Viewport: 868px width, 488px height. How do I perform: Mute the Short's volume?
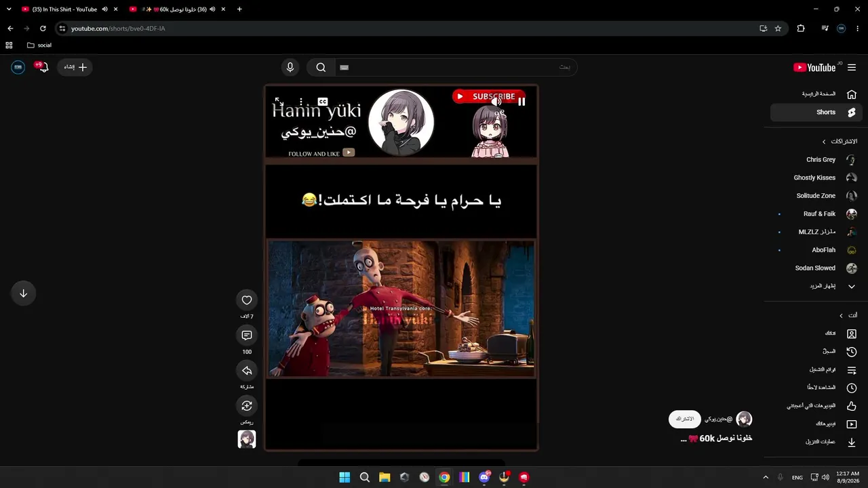pyautogui.click(x=496, y=102)
